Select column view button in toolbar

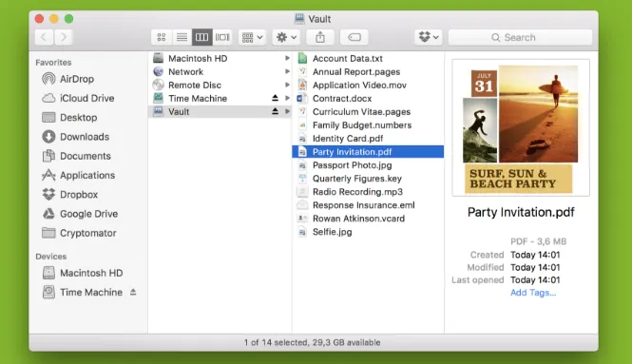pyautogui.click(x=201, y=37)
